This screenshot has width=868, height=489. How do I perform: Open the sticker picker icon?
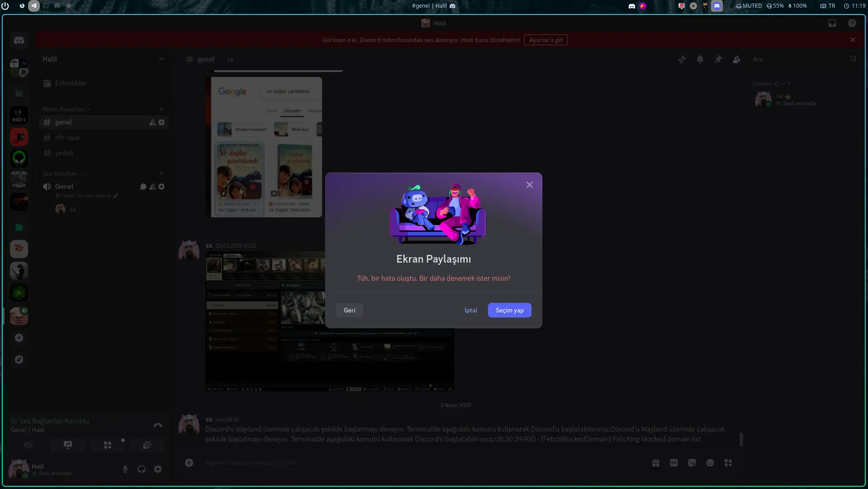692,463
